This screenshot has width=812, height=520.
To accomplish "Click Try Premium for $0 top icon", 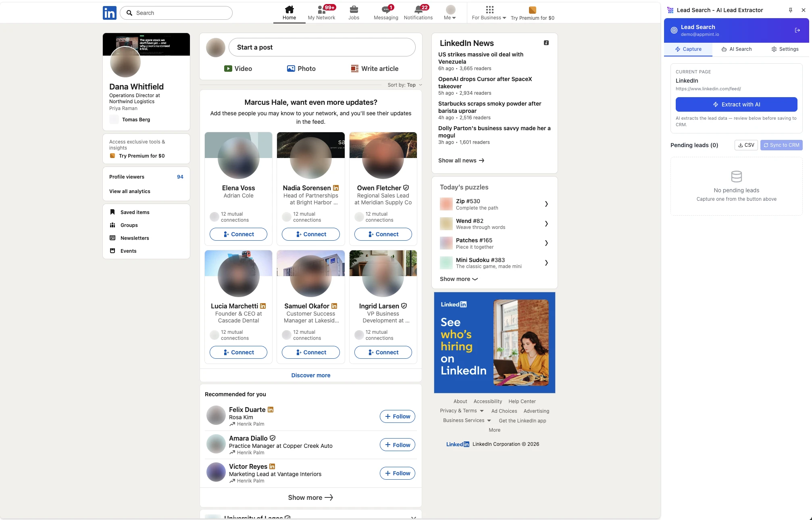I will (532, 10).
